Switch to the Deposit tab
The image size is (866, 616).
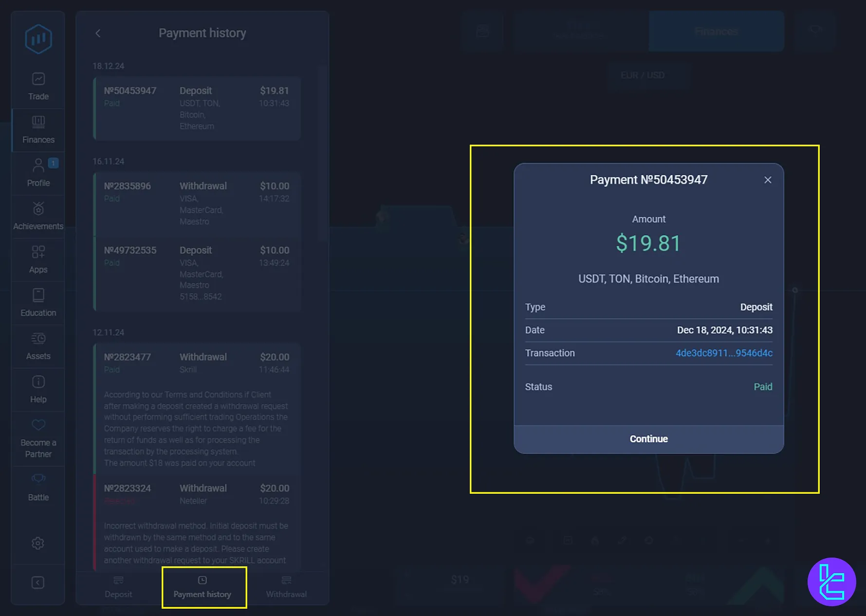pyautogui.click(x=118, y=587)
